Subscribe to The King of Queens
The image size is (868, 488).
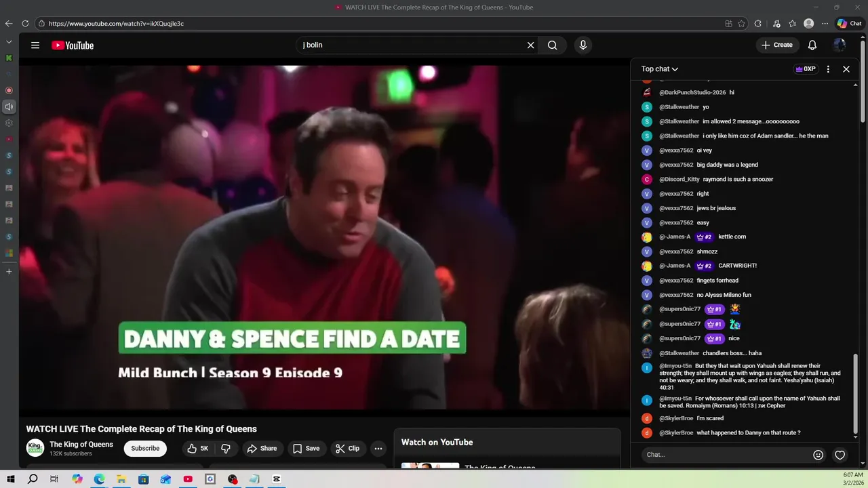[145, 449]
